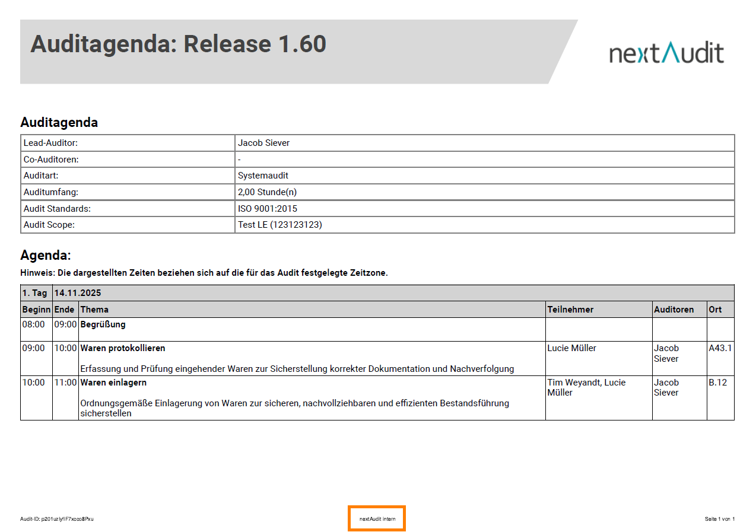Click the 'Waren protokollieren' agenda topic
756x532 pixels.
tap(123, 348)
